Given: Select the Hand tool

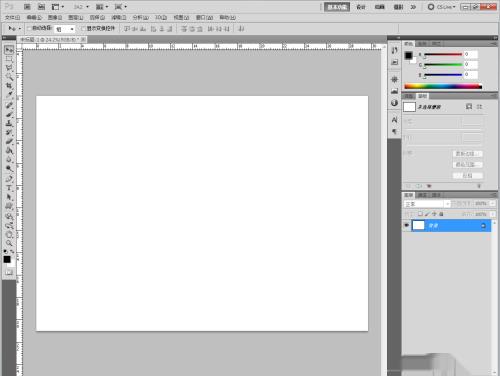Looking at the screenshot, I should pos(9,234).
